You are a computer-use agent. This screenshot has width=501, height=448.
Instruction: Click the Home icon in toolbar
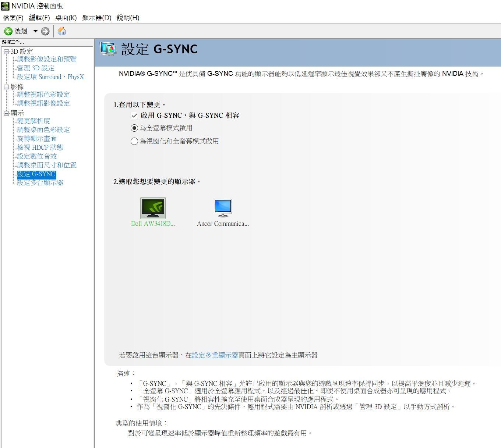tap(62, 31)
